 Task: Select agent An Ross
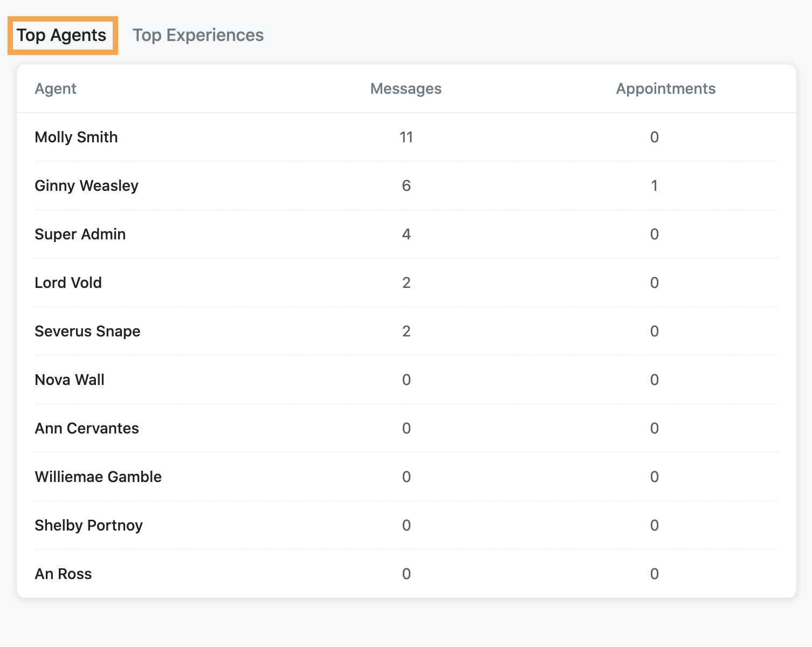point(63,574)
